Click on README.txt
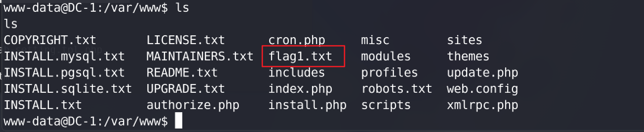 click(182, 73)
